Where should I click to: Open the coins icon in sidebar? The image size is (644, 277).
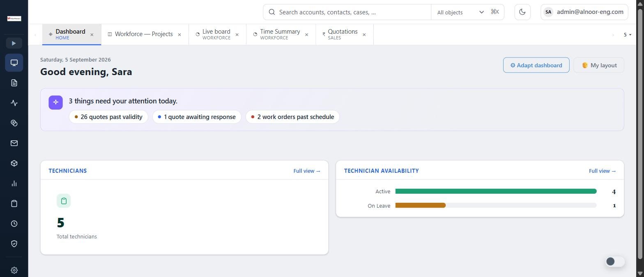click(x=14, y=123)
